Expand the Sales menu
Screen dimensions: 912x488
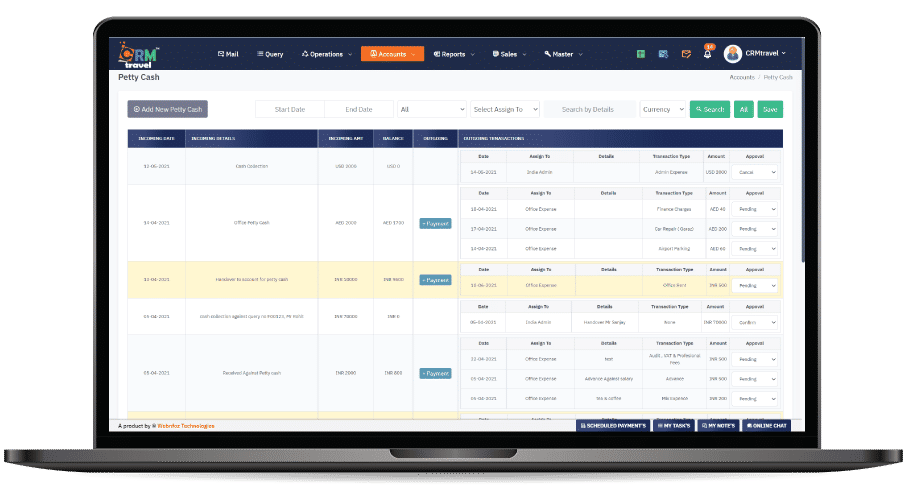click(x=509, y=54)
